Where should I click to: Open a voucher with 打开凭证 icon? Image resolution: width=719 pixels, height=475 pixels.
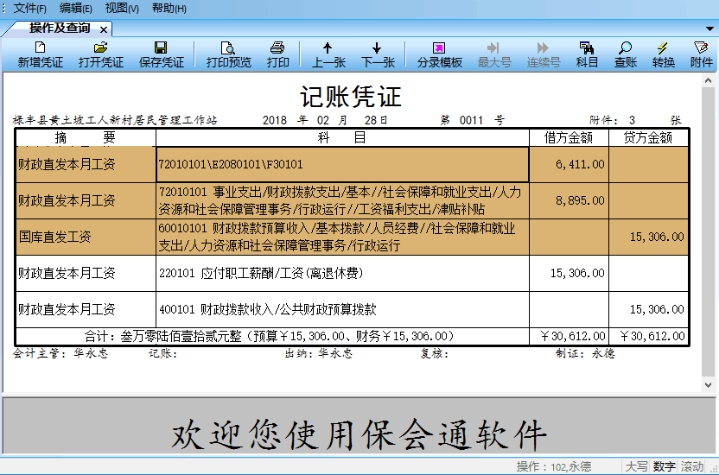[100, 54]
